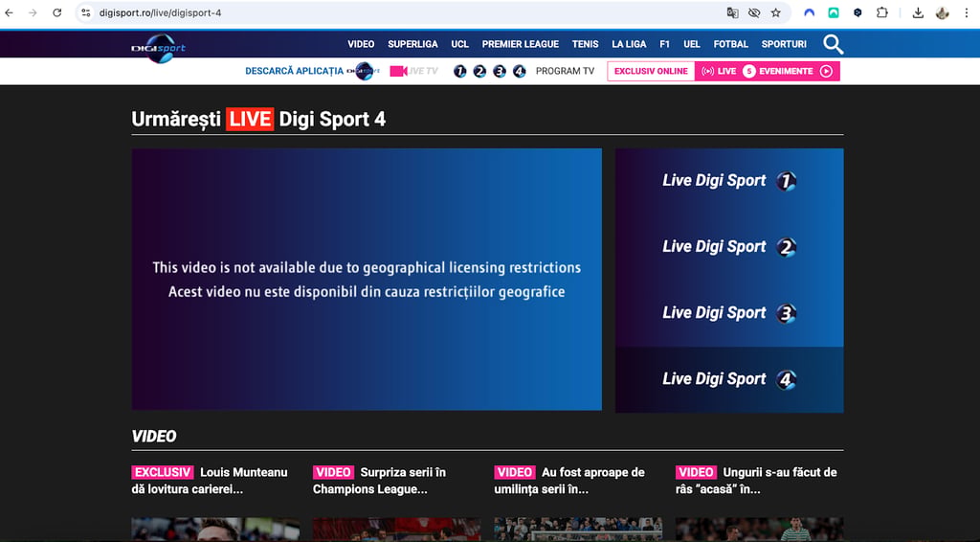Click the Digi Sport app logo beside DESCARCĂ APLICAȚIA
Viewport: 980px width, 542px height.
coord(364,71)
